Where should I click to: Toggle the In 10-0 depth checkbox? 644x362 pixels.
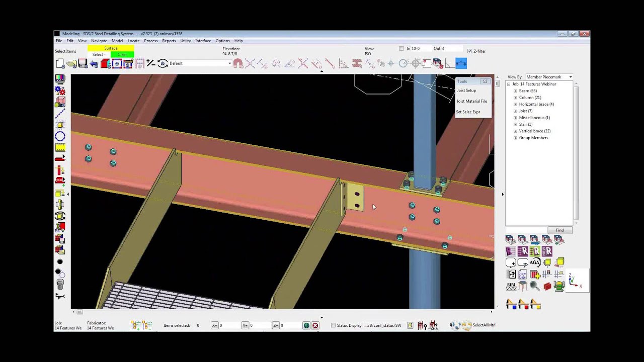401,49
